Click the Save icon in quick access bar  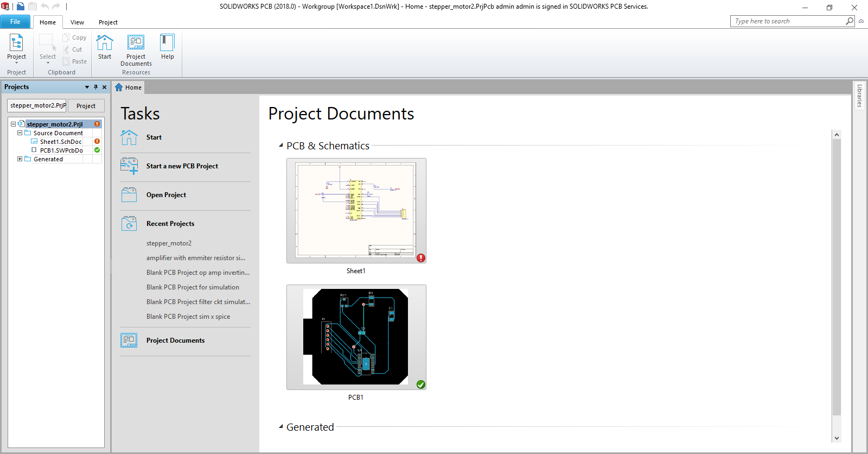pos(33,7)
